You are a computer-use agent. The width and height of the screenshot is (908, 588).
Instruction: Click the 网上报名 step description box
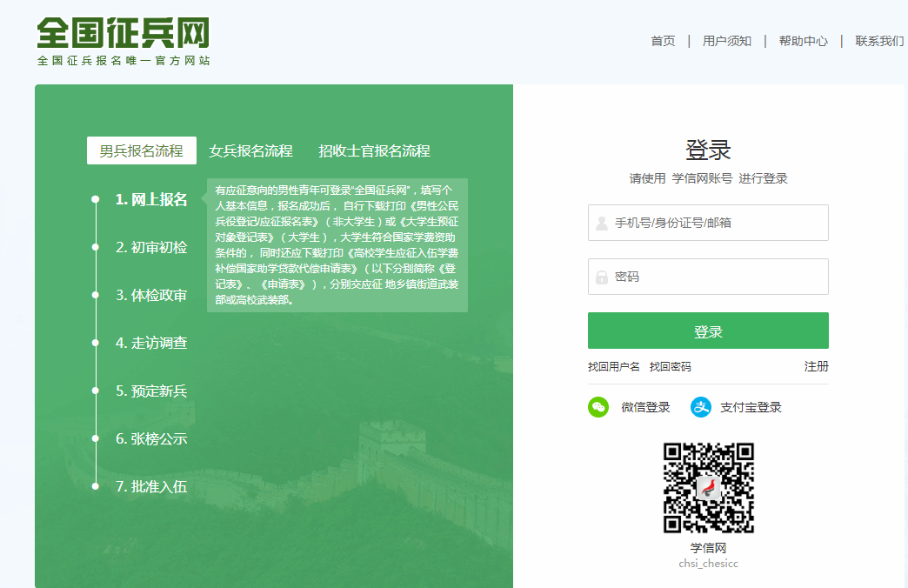point(337,245)
